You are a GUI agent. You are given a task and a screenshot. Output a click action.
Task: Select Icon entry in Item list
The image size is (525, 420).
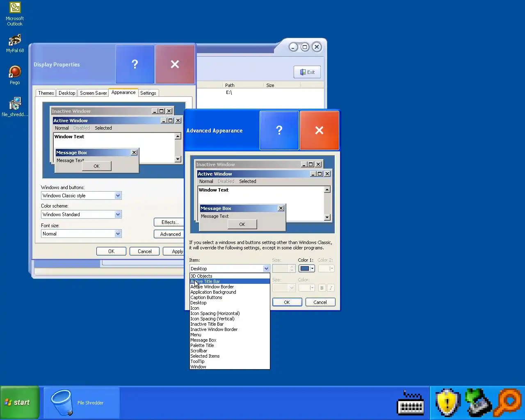(x=230, y=308)
